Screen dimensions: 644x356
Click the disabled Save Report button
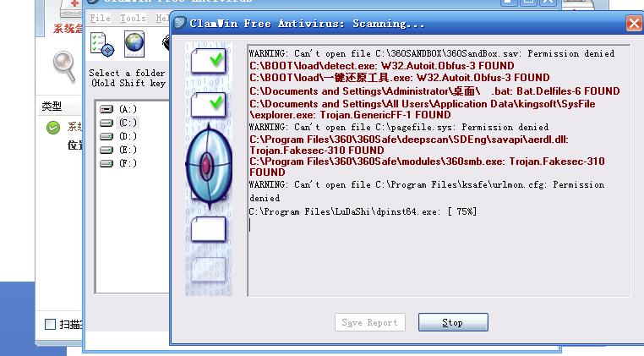point(369,322)
